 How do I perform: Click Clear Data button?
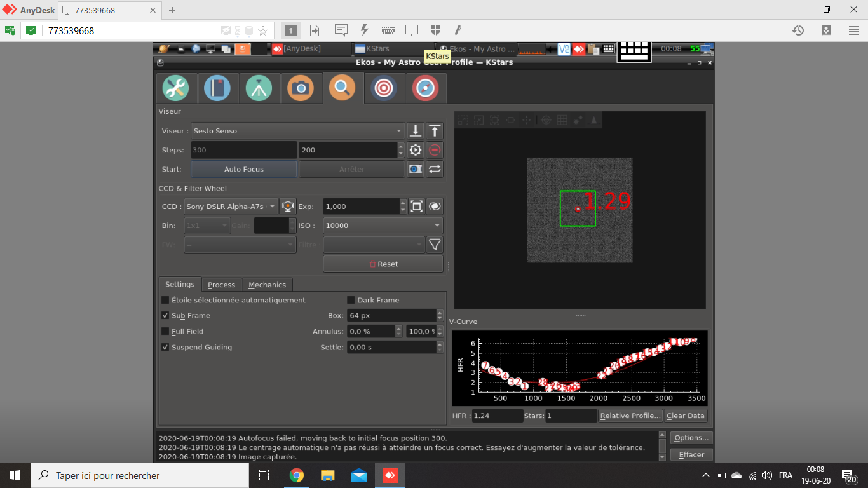tap(686, 416)
